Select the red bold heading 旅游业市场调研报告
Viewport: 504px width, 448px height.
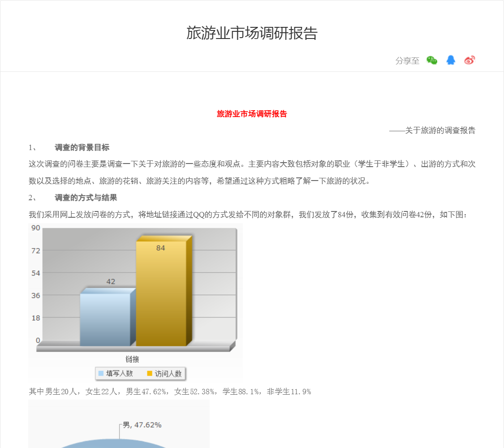(x=252, y=114)
